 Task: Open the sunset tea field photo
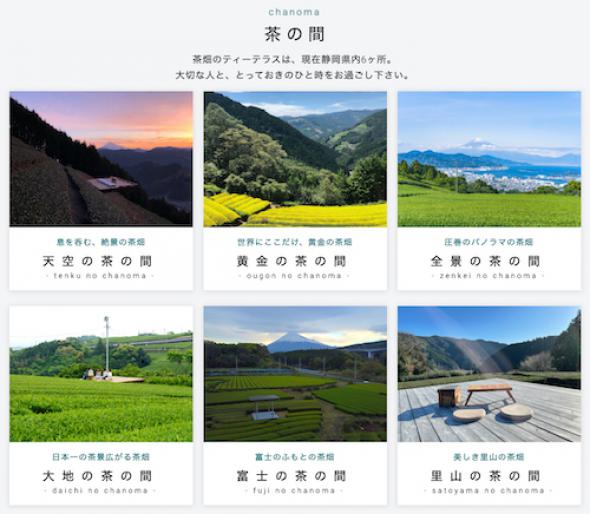(101, 159)
